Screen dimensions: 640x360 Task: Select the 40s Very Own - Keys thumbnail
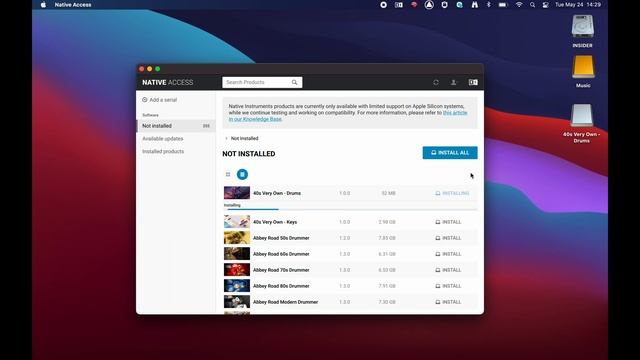click(x=237, y=222)
